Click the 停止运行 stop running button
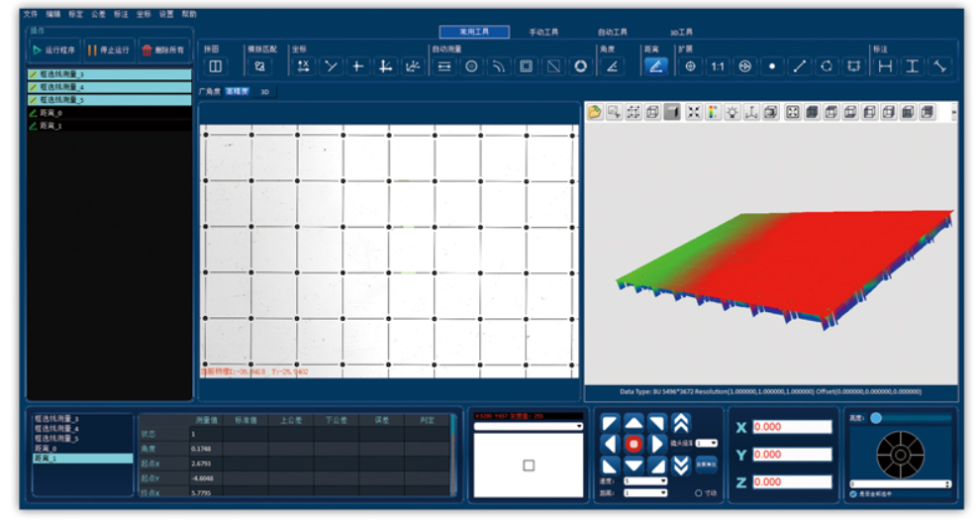 tap(109, 50)
